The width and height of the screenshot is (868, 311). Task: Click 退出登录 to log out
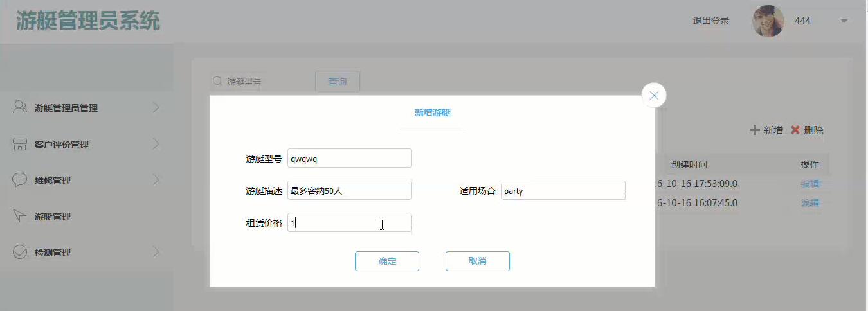click(x=711, y=21)
